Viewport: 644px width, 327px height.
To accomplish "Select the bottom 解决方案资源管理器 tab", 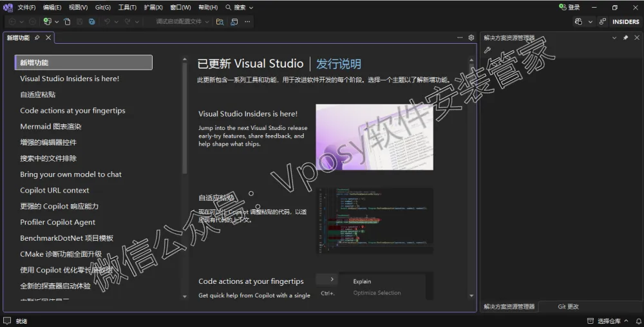I will tap(509, 306).
